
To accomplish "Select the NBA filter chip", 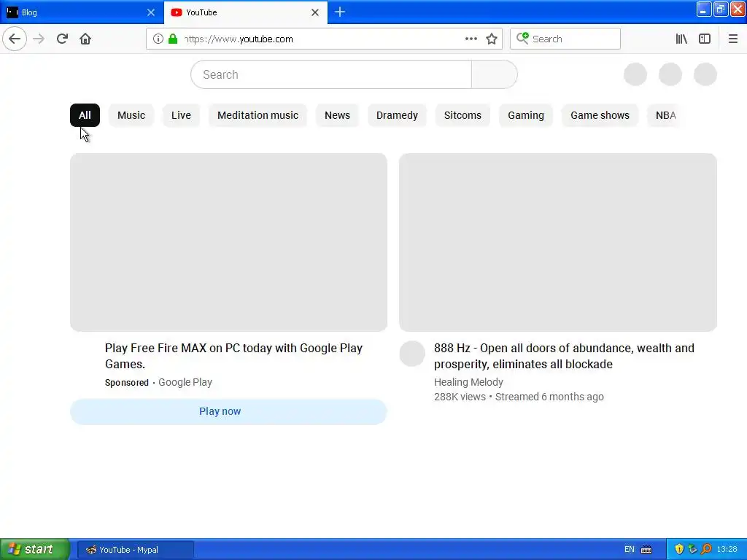I will pyautogui.click(x=665, y=115).
